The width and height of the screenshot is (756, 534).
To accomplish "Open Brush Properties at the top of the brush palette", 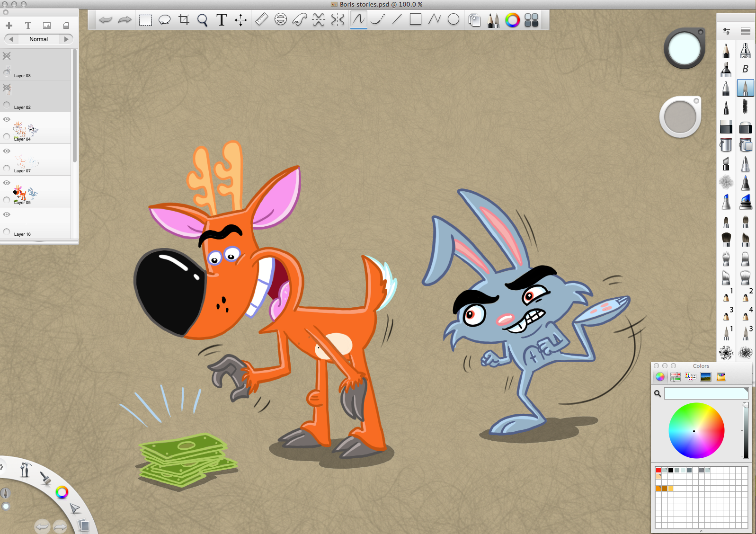I will [727, 31].
